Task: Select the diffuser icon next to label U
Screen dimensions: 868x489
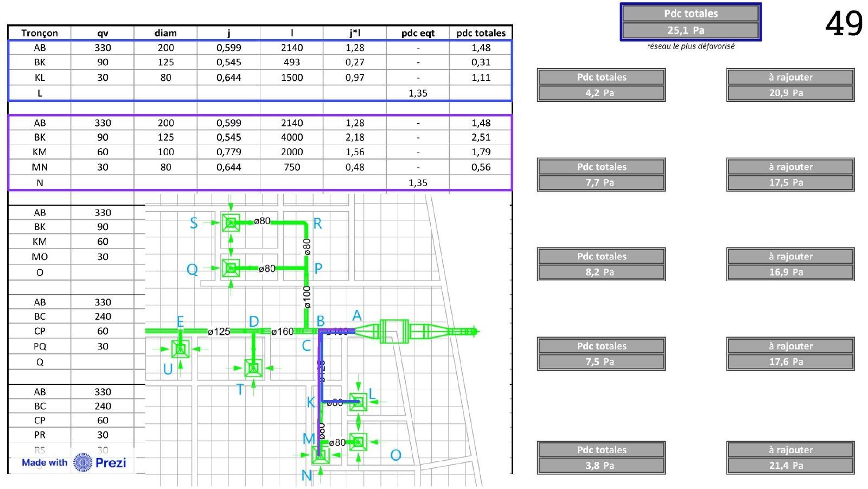Action: [x=181, y=349]
